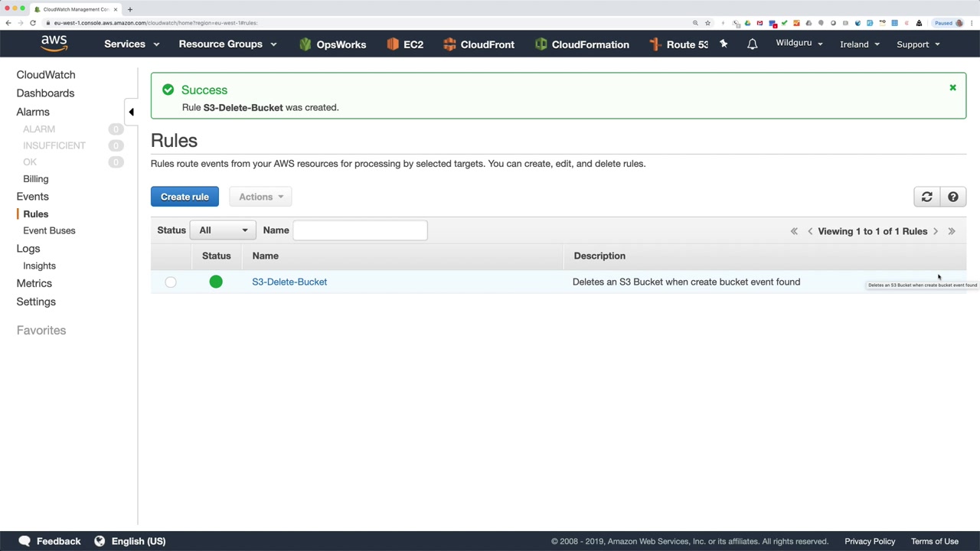Open the Privacy Policy link
This screenshot has height=551, width=980.
[x=870, y=541]
